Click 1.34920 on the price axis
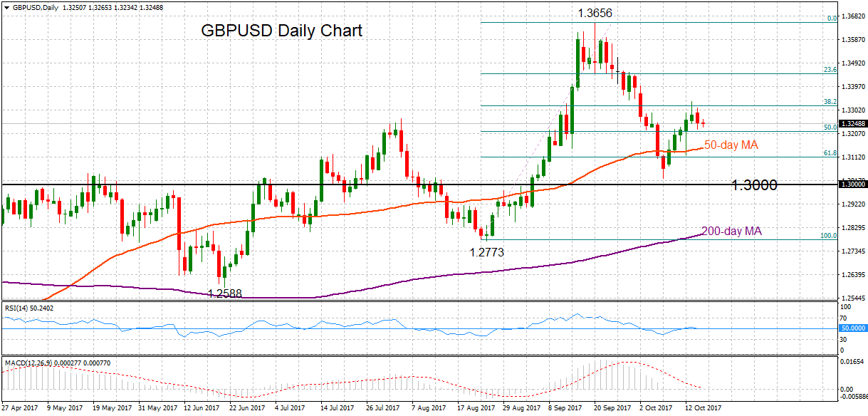 854,63
